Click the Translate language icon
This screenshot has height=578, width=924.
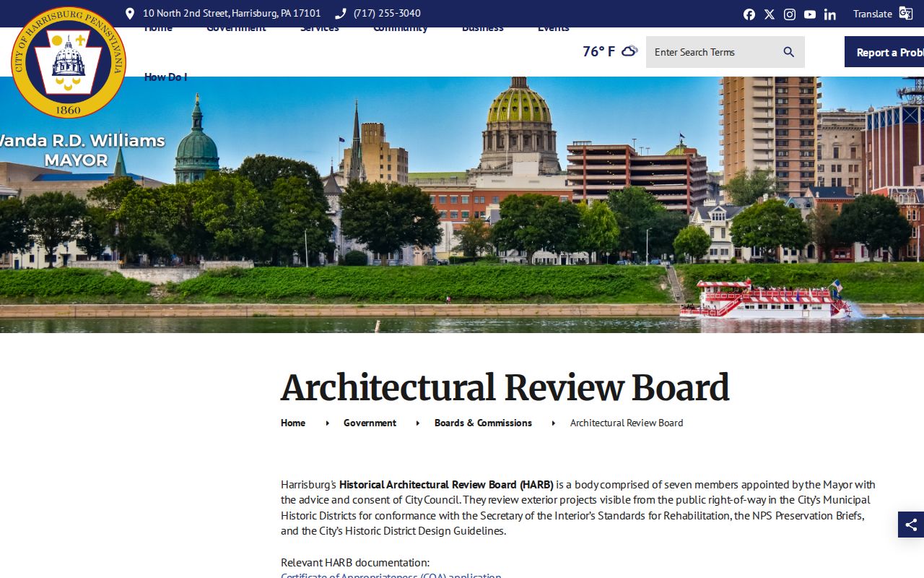(906, 13)
